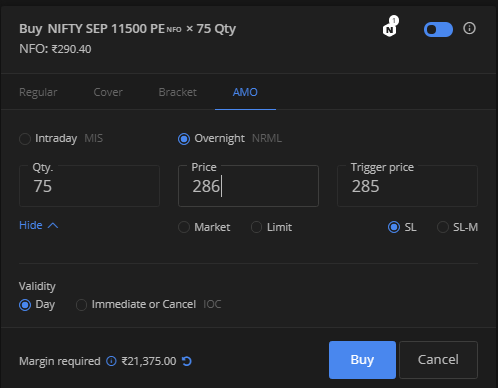Click the margin required info icon
Viewport: 498px width, 388px height.
(111, 361)
